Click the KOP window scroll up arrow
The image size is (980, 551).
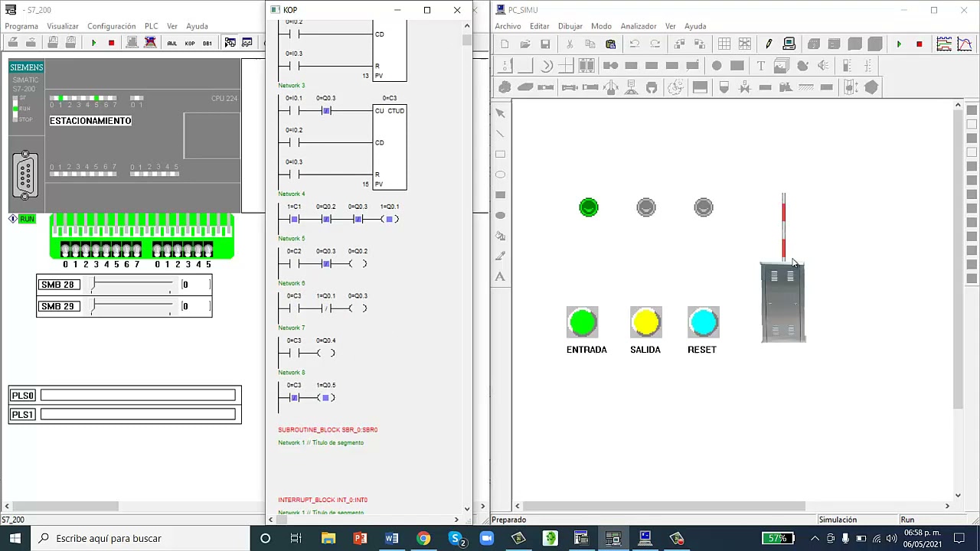coord(467,26)
